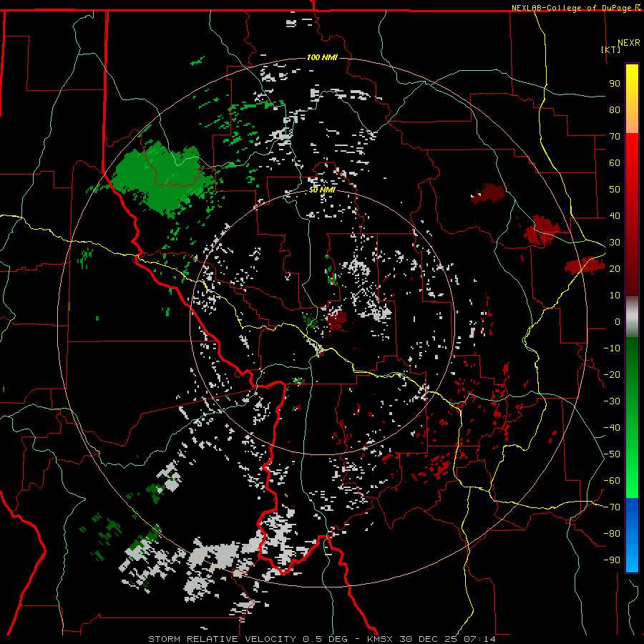Click the -20 value on the velocity scale
Viewport: 644px width, 644px height.
(612, 374)
